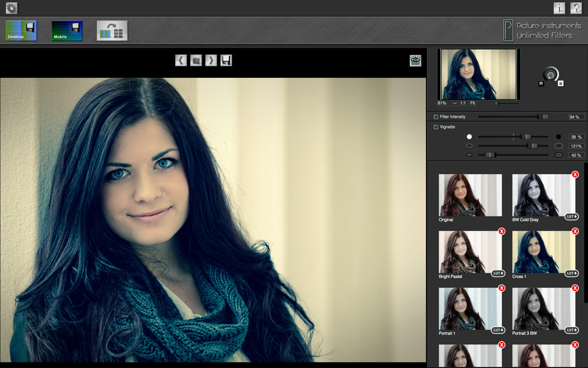Screen dimensions: 588x368
Task: Click the vignette slider set to 121%
Action: [x=513, y=146]
